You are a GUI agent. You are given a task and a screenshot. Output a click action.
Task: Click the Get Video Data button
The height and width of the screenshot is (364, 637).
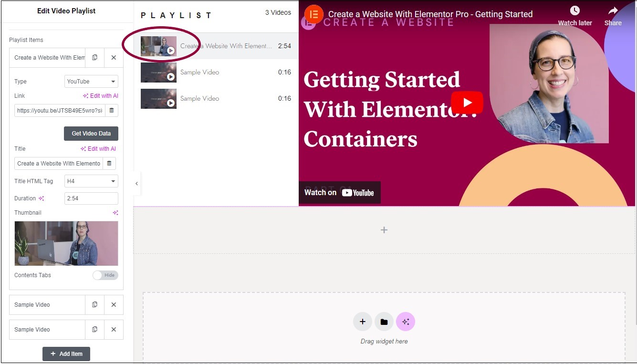(91, 134)
